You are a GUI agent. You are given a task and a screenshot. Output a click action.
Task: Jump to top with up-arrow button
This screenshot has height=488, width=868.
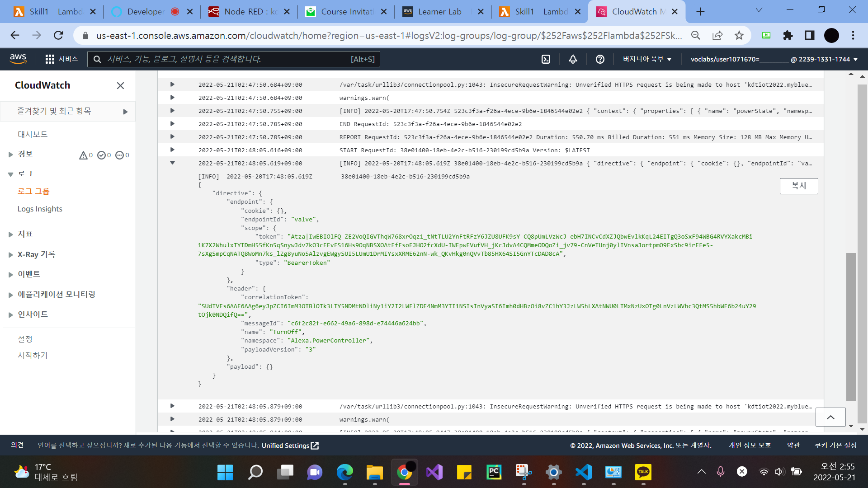pyautogui.click(x=830, y=417)
